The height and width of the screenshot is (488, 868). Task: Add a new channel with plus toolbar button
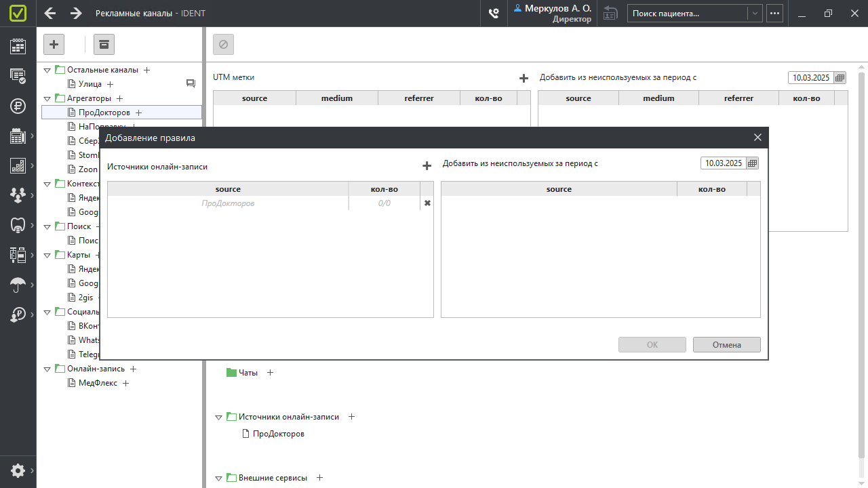click(54, 44)
